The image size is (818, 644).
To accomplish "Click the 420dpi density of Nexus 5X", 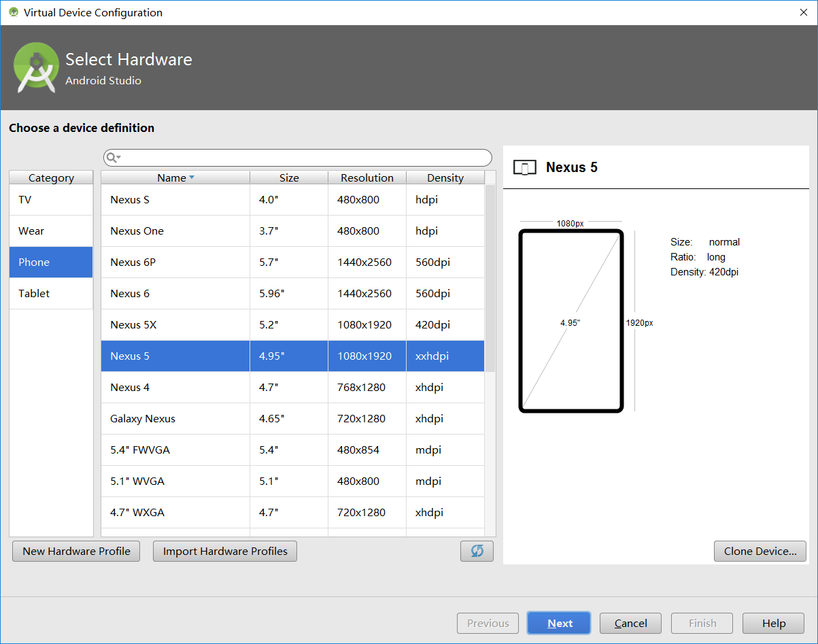I will [445, 325].
